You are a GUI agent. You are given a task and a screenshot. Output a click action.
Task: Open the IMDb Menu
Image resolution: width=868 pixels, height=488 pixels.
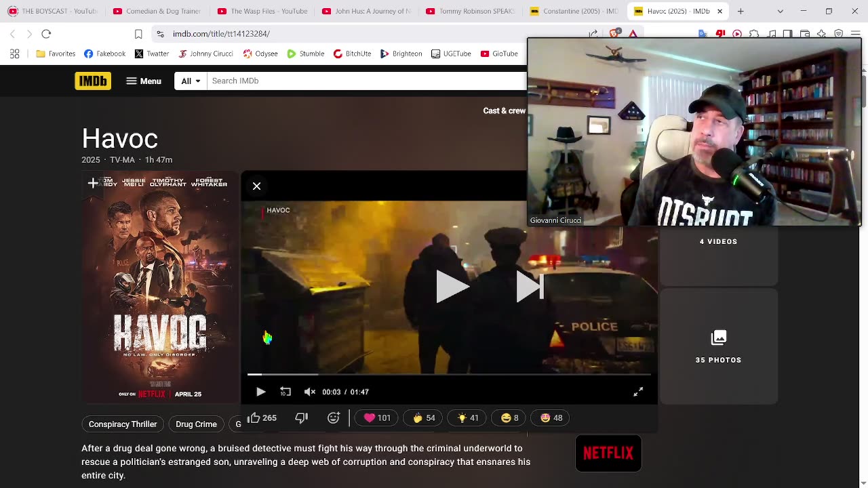pos(144,81)
